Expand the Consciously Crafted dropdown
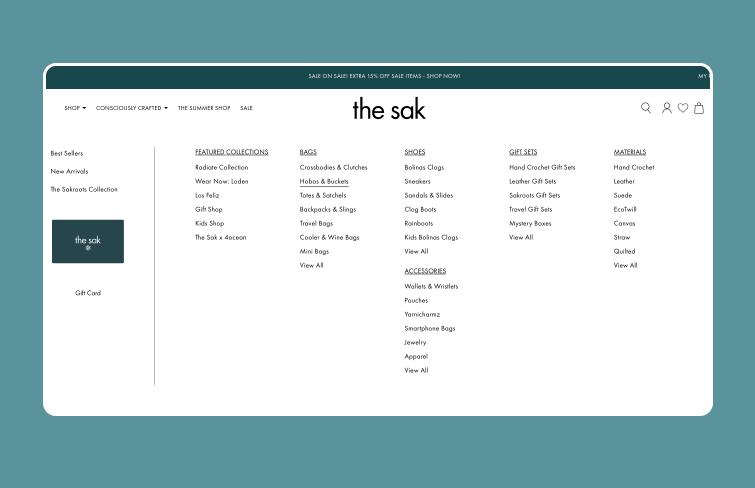The image size is (755, 488). [x=132, y=108]
